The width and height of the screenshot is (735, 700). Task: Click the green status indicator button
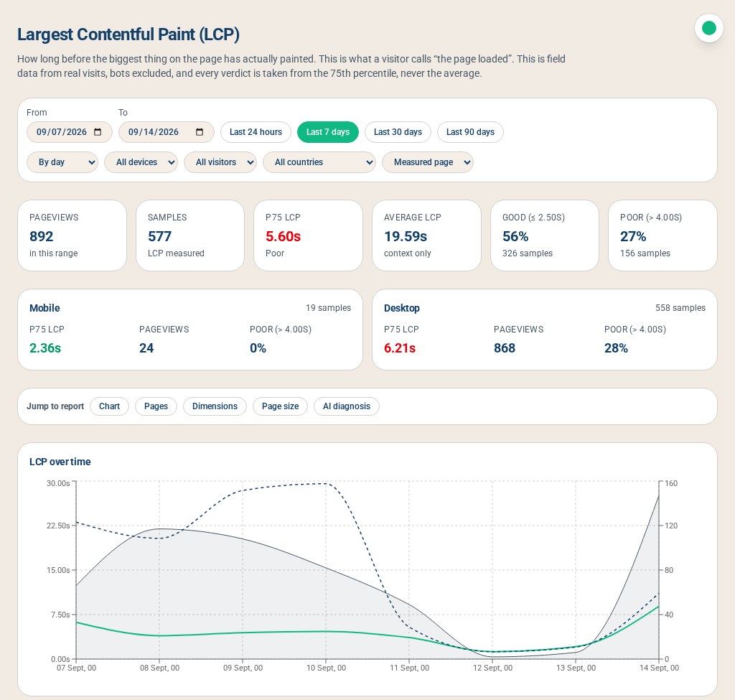(x=708, y=28)
